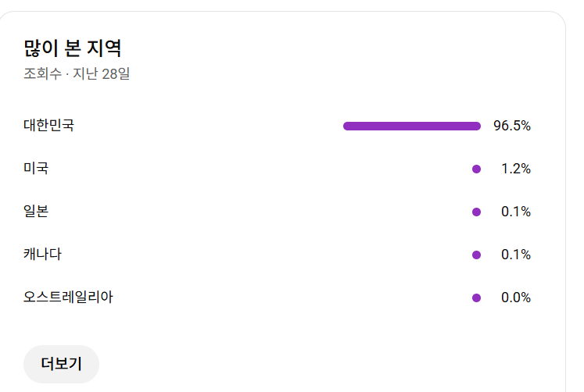Viewport: 584px width, 392px height.
Task: Click the 0.1% value in 일본 row
Action: 516,212
